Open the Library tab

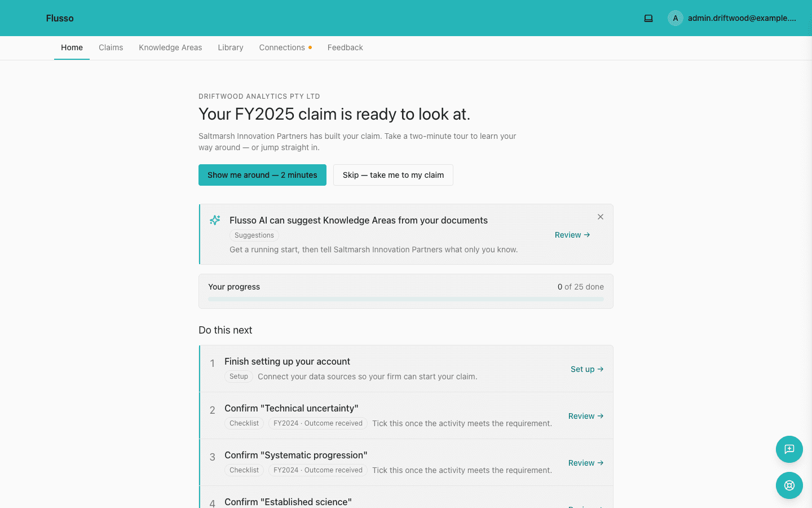231,47
